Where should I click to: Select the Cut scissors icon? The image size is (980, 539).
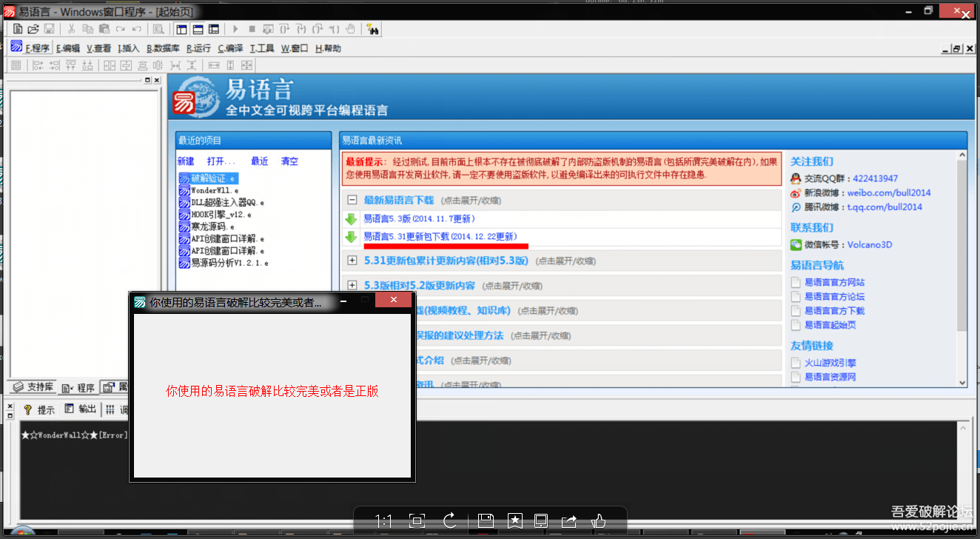[72, 28]
